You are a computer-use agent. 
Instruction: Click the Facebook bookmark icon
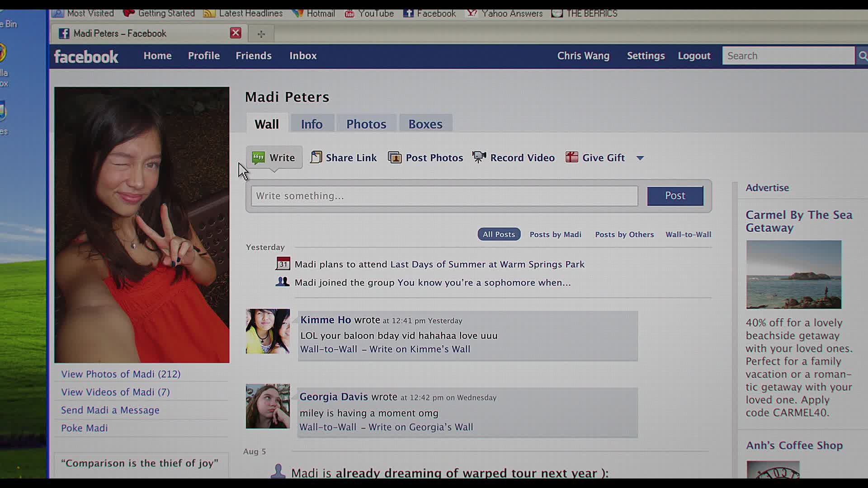tap(408, 14)
